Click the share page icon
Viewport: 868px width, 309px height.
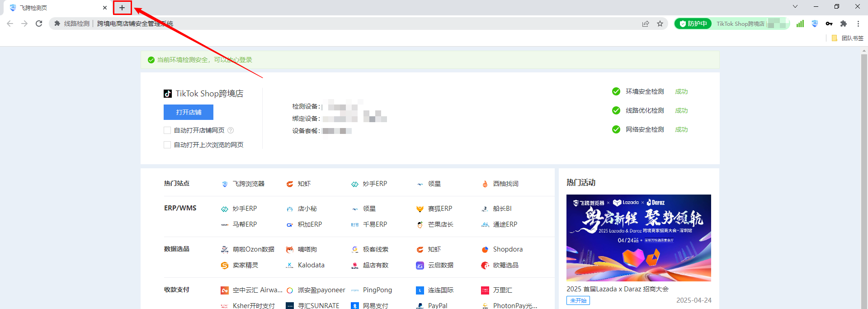point(646,24)
